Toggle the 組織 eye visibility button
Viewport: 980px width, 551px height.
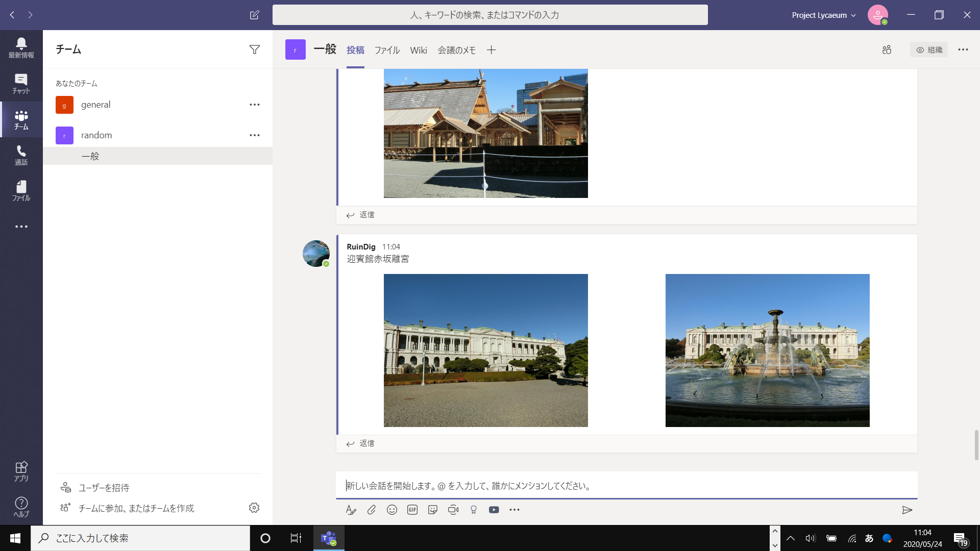click(929, 49)
